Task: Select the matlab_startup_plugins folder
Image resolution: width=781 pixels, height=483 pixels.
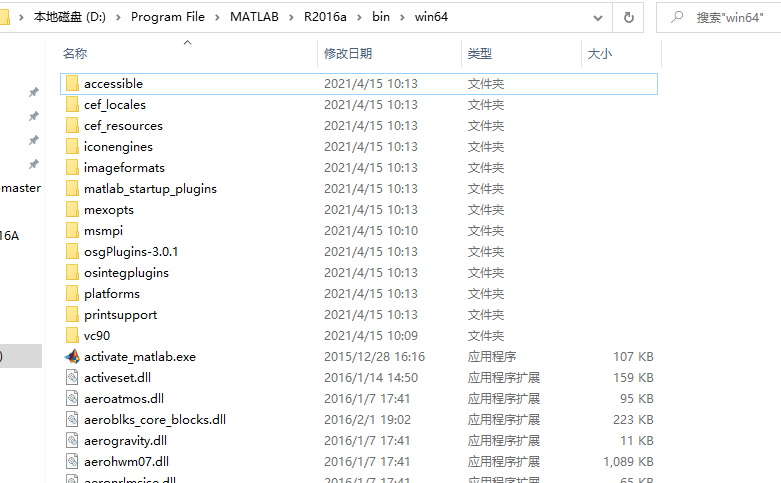Action: click(359, 189)
